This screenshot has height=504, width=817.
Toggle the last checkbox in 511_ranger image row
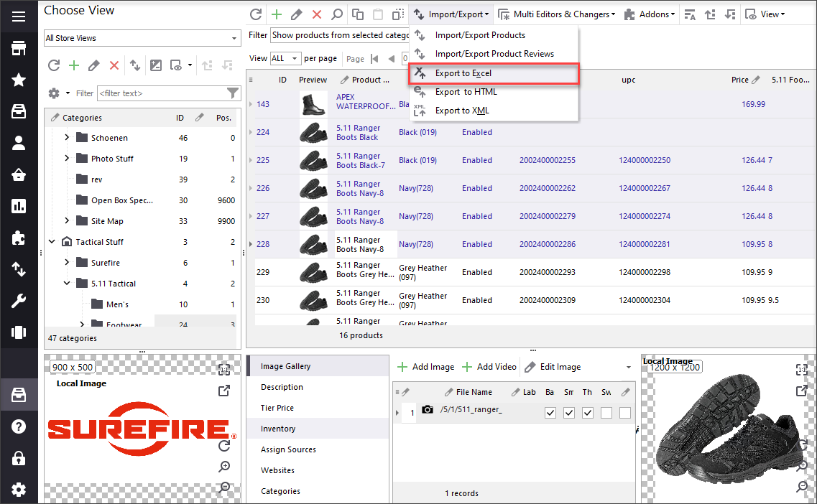625,413
